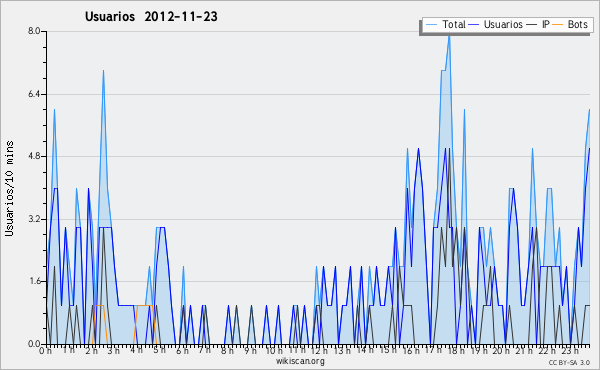Click the '9 h' x-axis label
The image size is (600, 370).
click(x=250, y=351)
